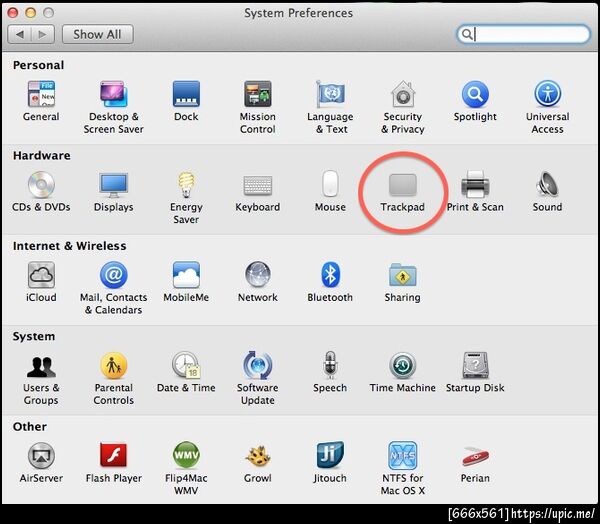Minimize the System Preferences window
This screenshot has height=524, width=600.
31,13
